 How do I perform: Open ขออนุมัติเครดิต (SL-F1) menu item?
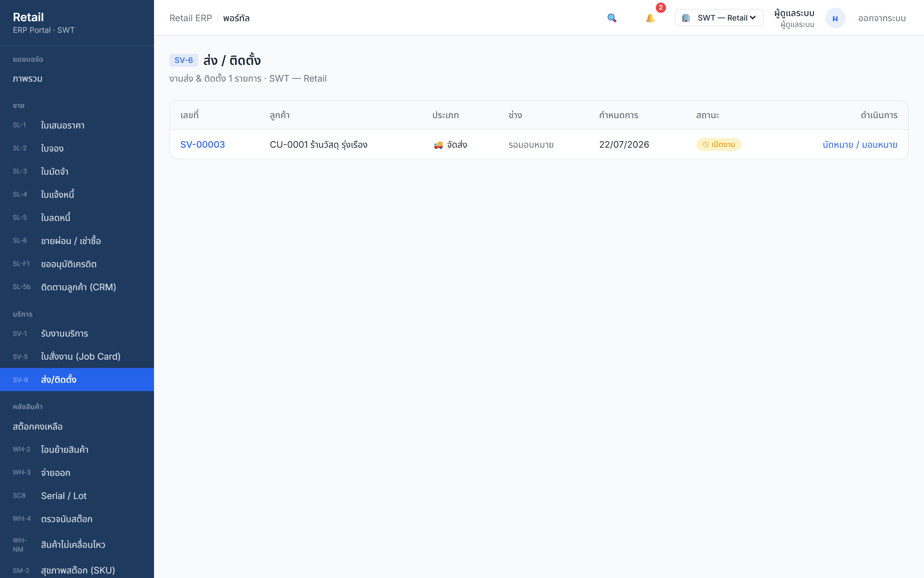[77, 264]
